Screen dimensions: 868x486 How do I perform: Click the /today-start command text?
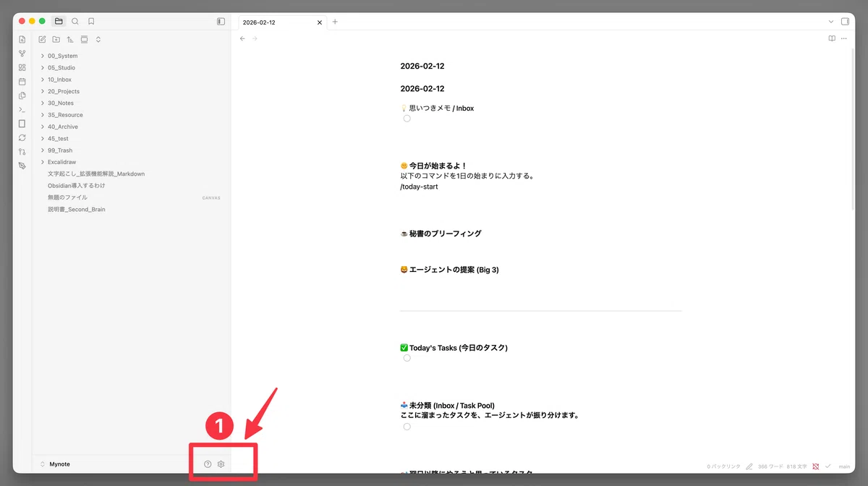click(x=419, y=187)
